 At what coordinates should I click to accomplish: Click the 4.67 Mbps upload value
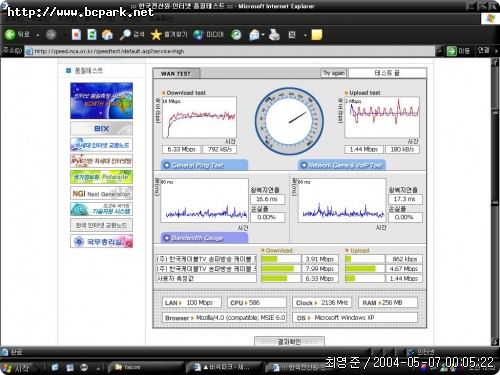pyautogui.click(x=404, y=269)
